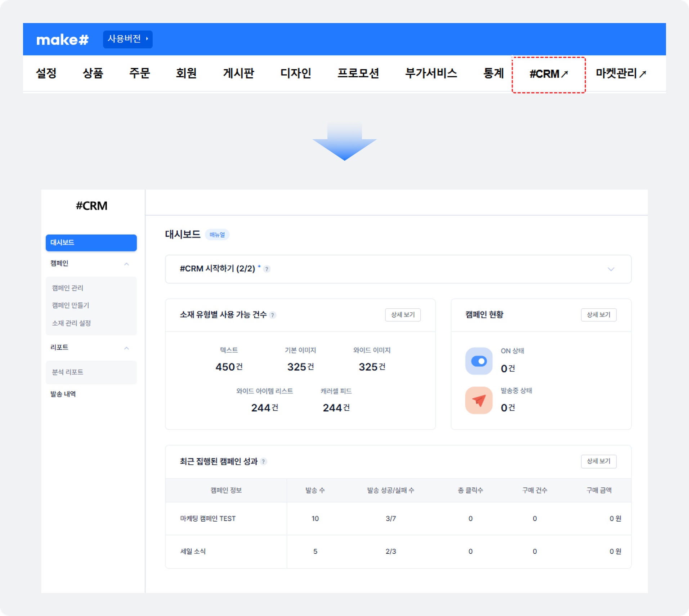
Task: Select 대시보드 in the sidebar
Action: point(91,242)
